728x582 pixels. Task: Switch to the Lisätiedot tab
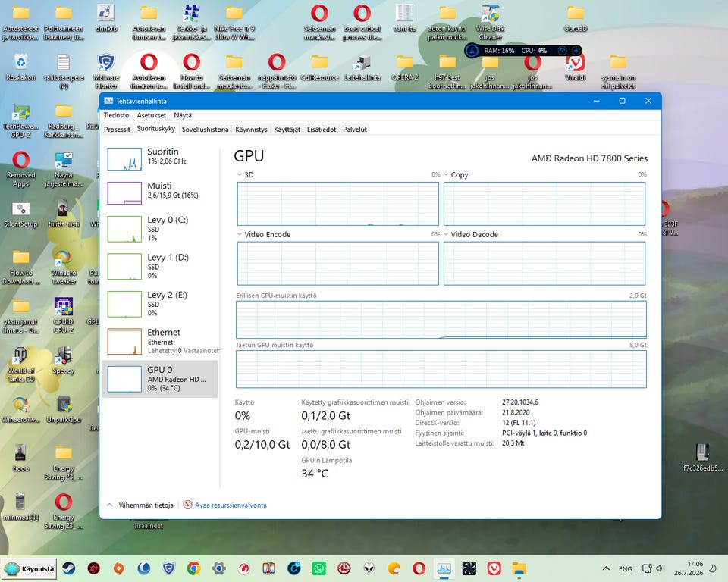click(x=322, y=130)
